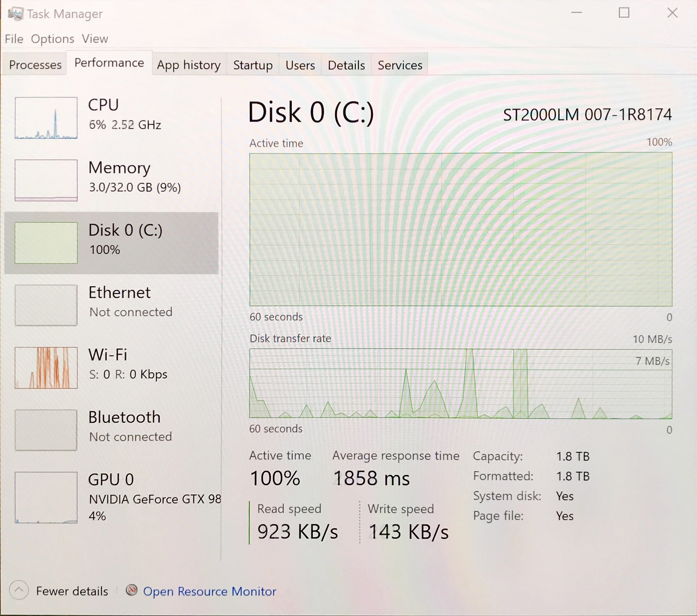Image resolution: width=697 pixels, height=616 pixels.
Task: Open the File menu
Action: [x=14, y=39]
